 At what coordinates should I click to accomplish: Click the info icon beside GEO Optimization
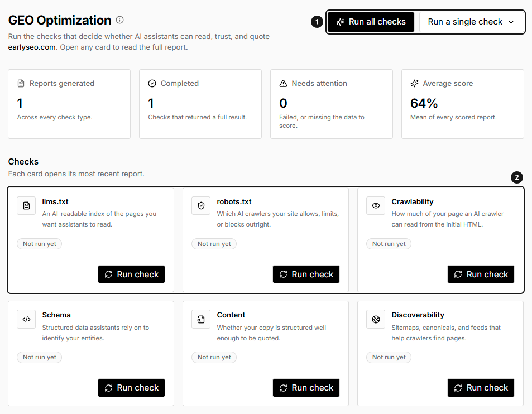[120, 20]
